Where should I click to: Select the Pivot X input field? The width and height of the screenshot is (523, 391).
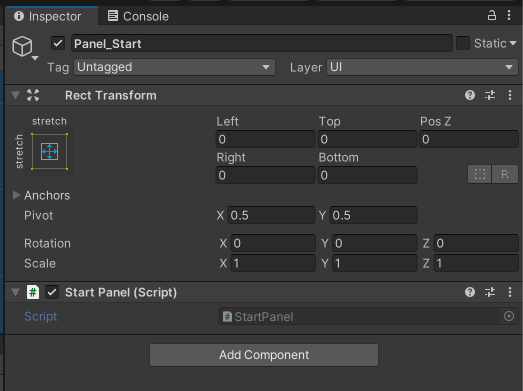pyautogui.click(x=271, y=215)
